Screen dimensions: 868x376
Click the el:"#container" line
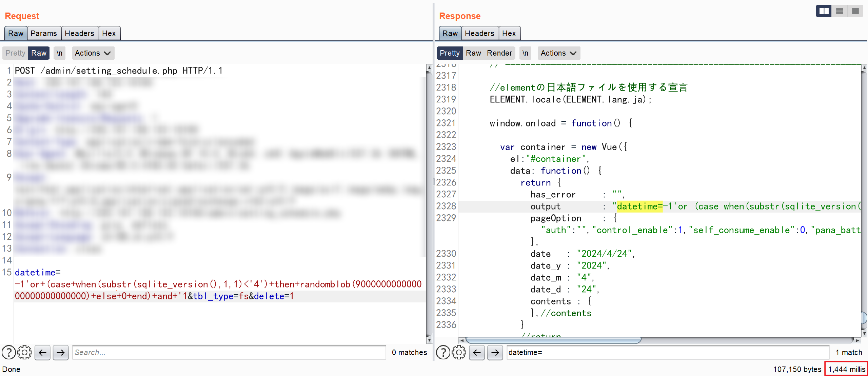(550, 159)
